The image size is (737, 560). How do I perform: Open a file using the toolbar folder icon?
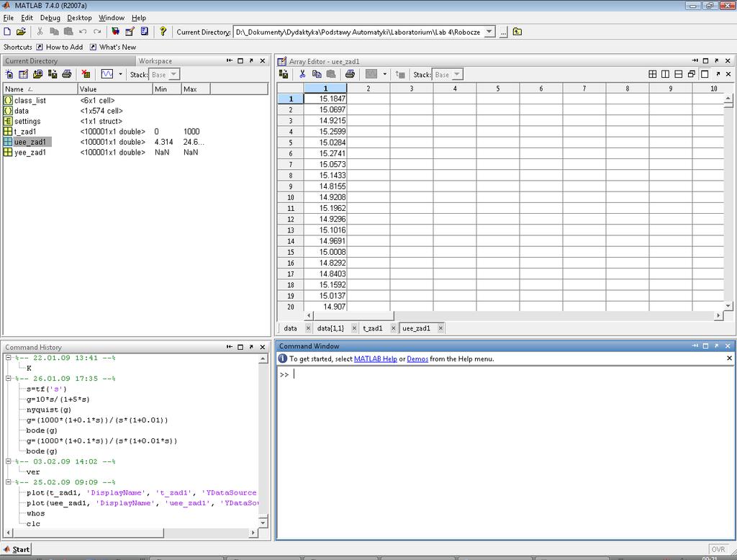21,32
